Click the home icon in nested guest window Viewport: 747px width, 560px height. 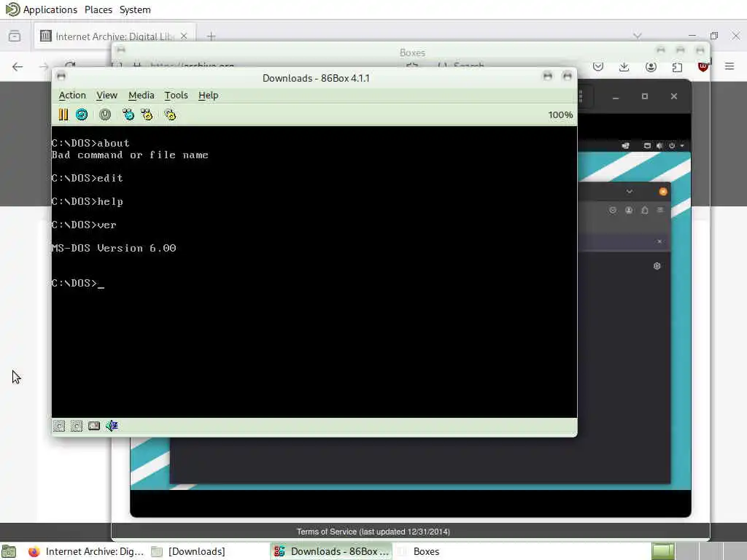point(645,210)
